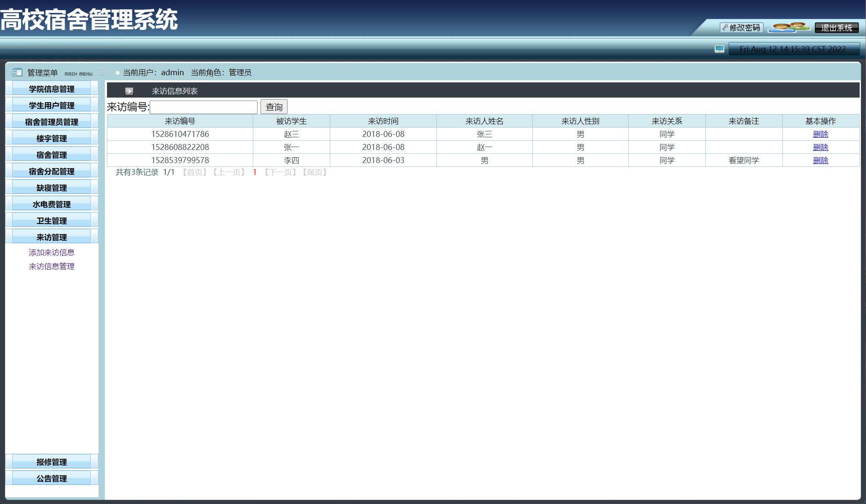Expand 学生用户管理 menu section
866x504 pixels.
52,105
